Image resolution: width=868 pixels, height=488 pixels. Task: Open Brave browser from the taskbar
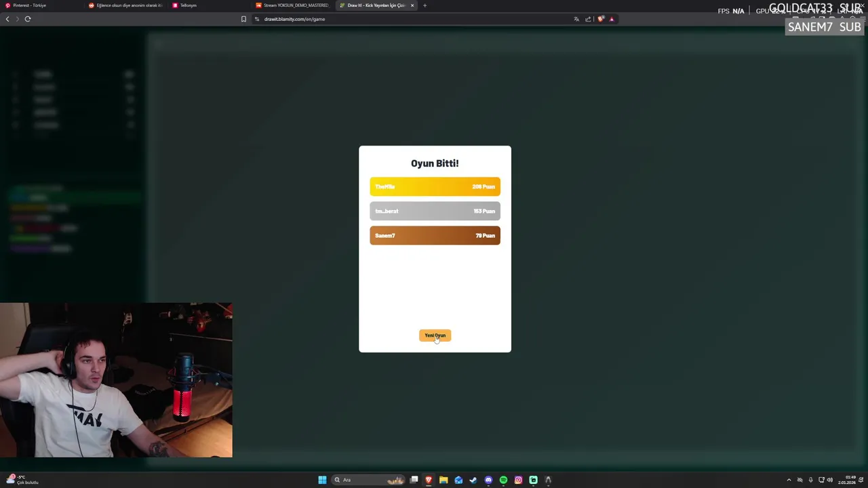coord(429,480)
